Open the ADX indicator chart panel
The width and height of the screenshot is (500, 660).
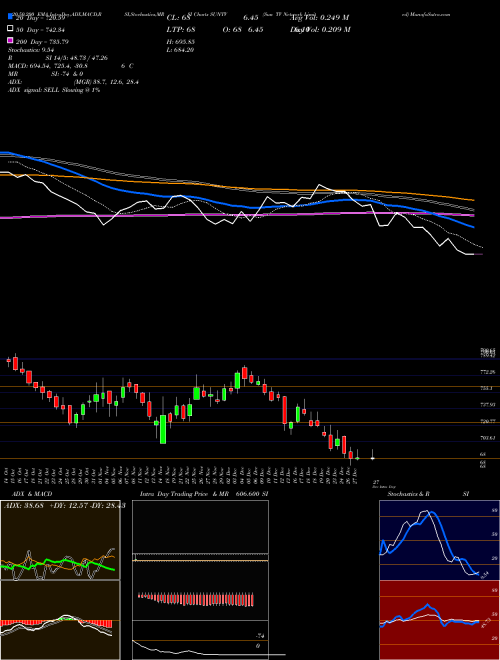[x=60, y=540]
